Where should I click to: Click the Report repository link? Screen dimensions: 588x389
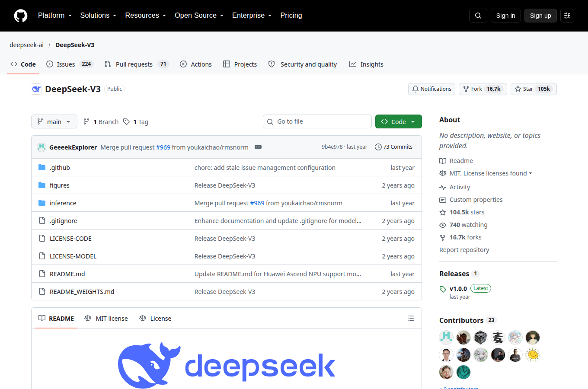464,250
